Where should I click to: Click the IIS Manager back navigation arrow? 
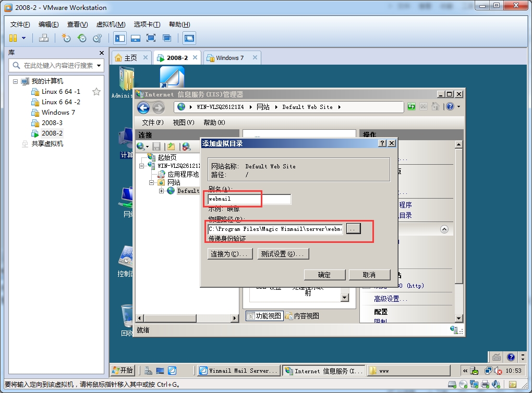(x=143, y=108)
